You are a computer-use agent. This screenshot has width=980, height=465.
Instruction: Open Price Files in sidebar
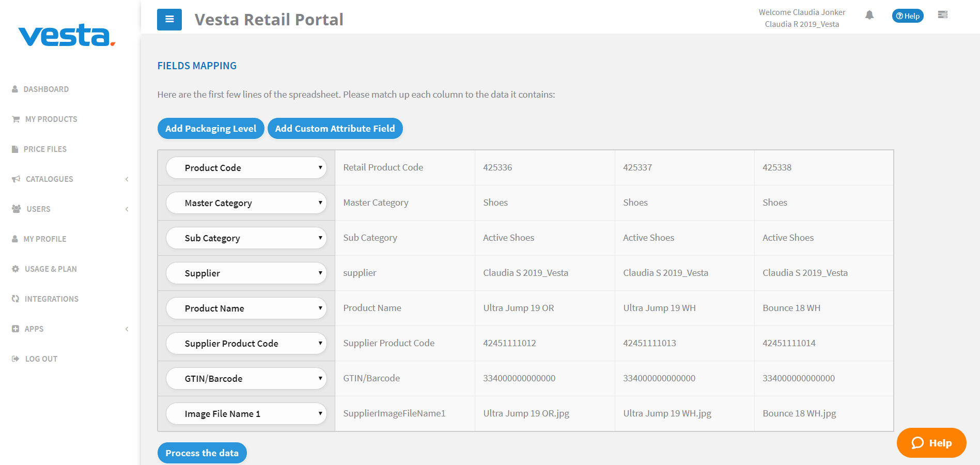45,149
